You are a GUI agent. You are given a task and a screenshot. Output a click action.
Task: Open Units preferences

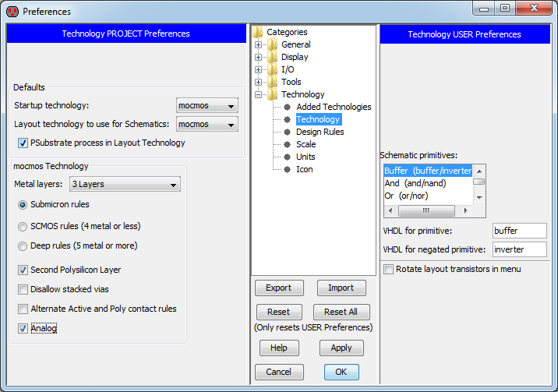click(305, 157)
